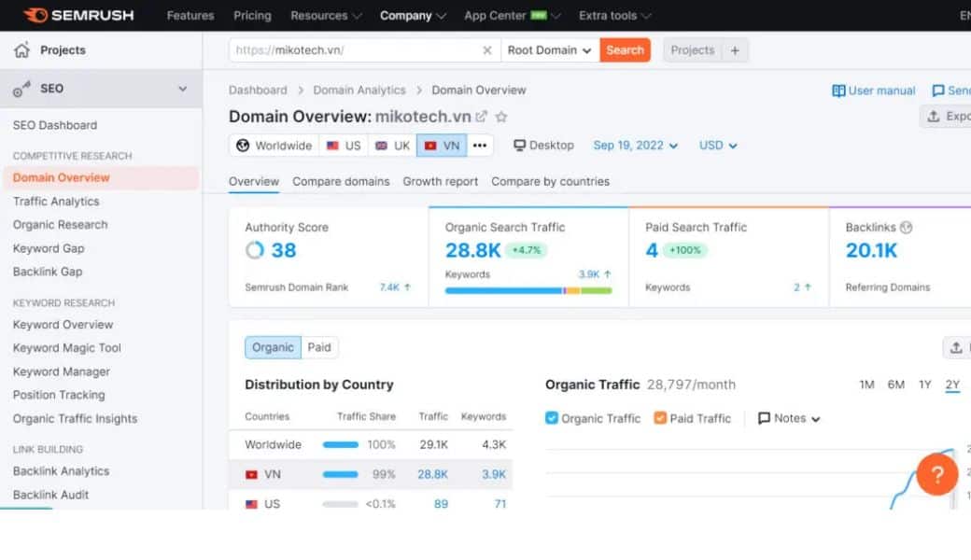971x560 pixels.
Task: Open the Sep 19, 2022 date dropdown
Action: coord(636,146)
